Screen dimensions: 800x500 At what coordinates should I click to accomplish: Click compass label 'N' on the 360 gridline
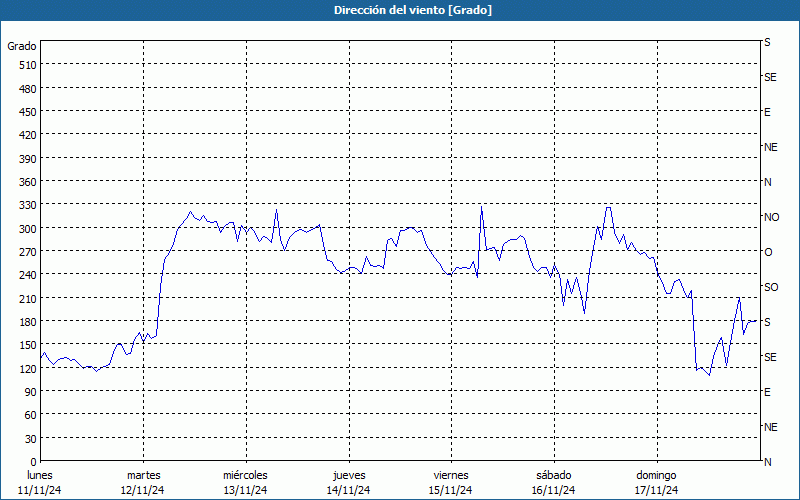[x=768, y=182]
